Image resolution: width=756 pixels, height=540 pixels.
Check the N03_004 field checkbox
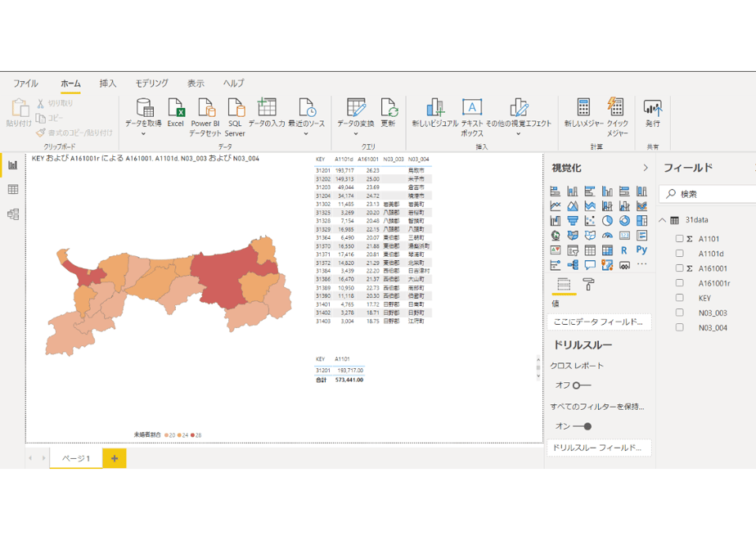(x=679, y=327)
